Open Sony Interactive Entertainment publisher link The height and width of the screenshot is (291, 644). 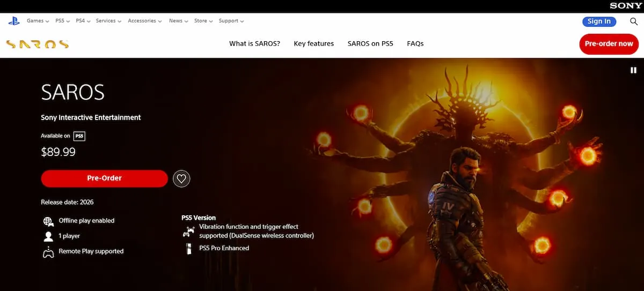[91, 118]
